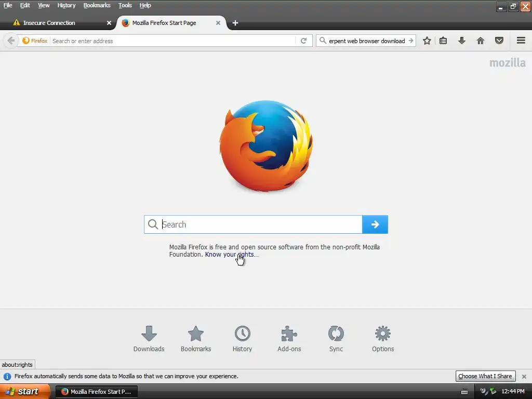
Task: Open a new tab with the plus button
Action: point(235,23)
